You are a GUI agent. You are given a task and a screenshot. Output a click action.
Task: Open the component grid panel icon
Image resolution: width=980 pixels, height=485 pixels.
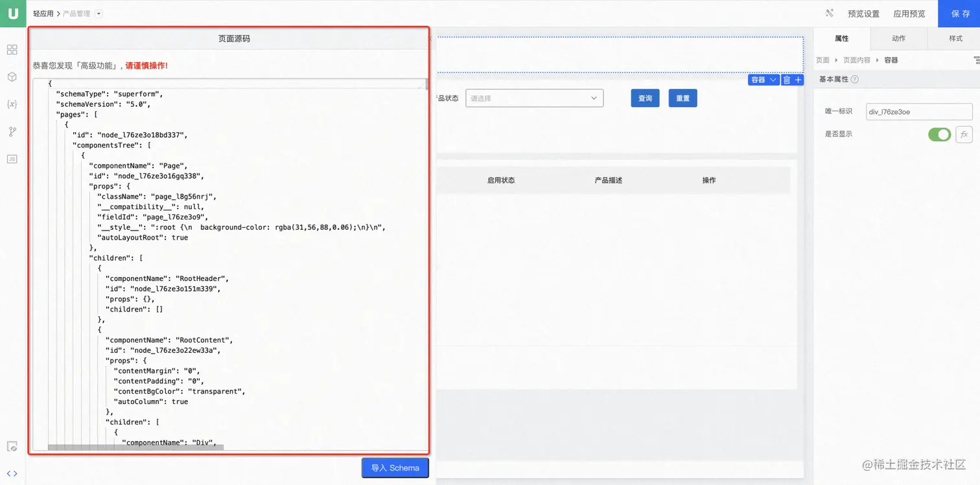click(x=12, y=50)
